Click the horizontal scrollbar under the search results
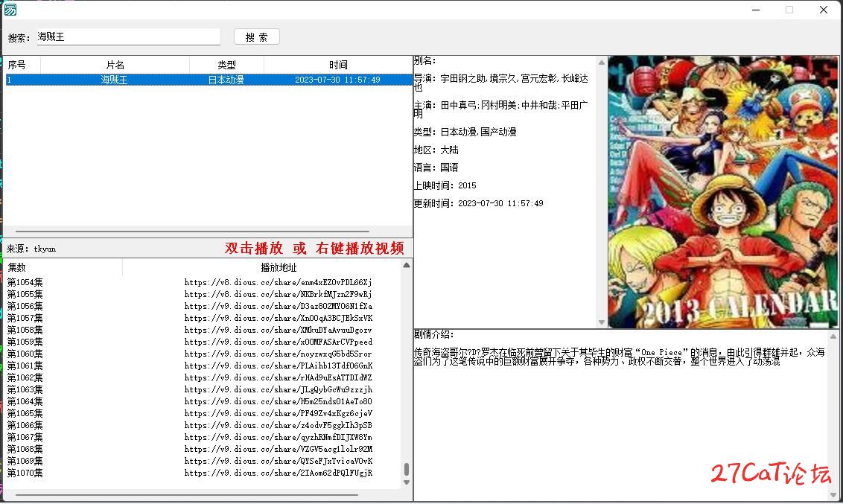Image resolution: width=843 pixels, height=504 pixels. pos(192,232)
